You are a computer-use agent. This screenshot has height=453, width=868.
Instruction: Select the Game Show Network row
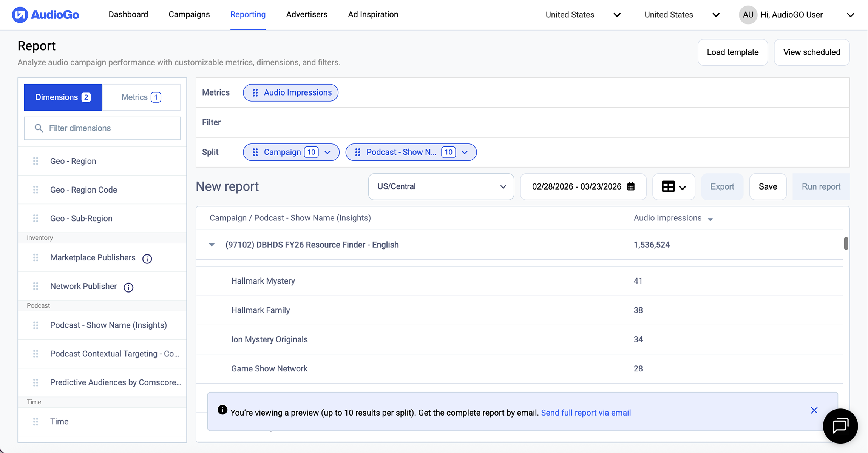coord(519,368)
